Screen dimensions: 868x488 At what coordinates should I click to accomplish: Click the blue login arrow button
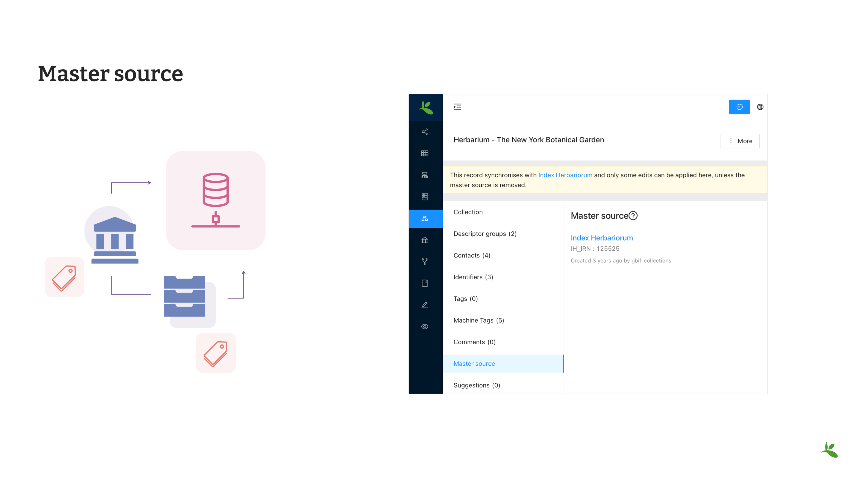pos(739,107)
